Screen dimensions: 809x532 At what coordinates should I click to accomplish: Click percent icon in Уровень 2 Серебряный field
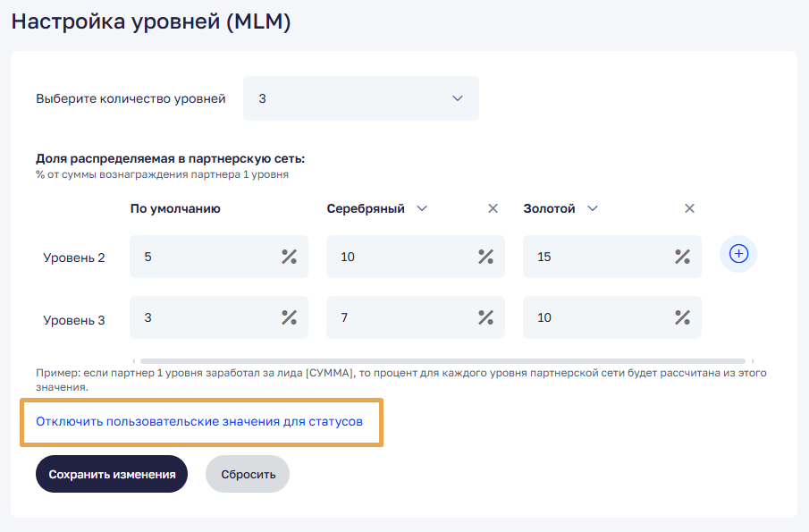(485, 258)
